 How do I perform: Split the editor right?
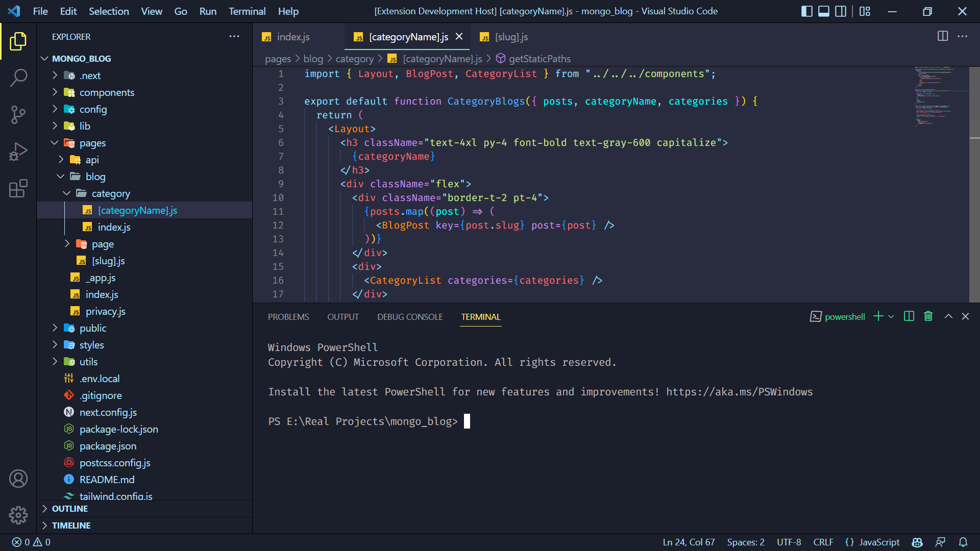click(943, 36)
